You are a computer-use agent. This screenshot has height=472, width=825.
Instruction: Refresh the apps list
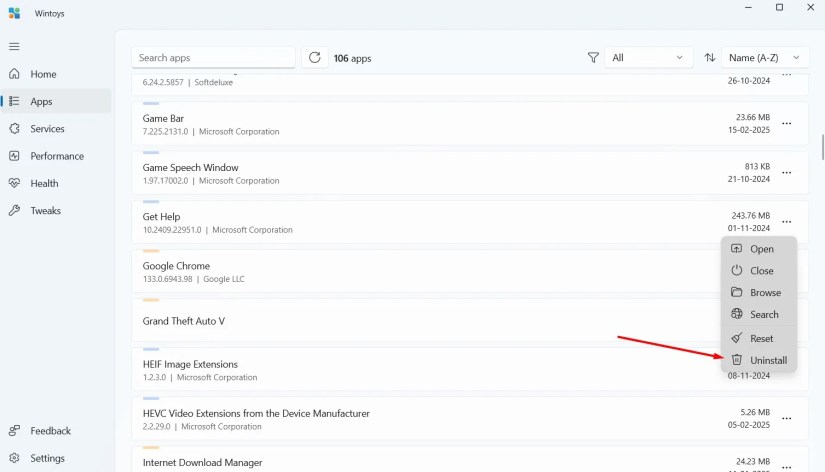coord(315,58)
